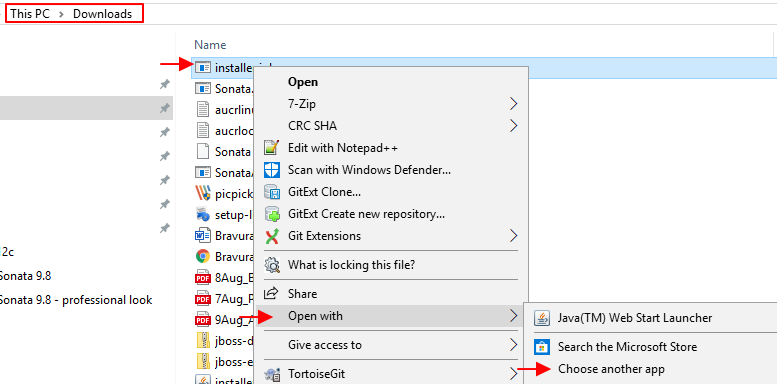This screenshot has width=777, height=384.
Task: Expand the 7-Zip submenu arrow
Action: [x=513, y=104]
